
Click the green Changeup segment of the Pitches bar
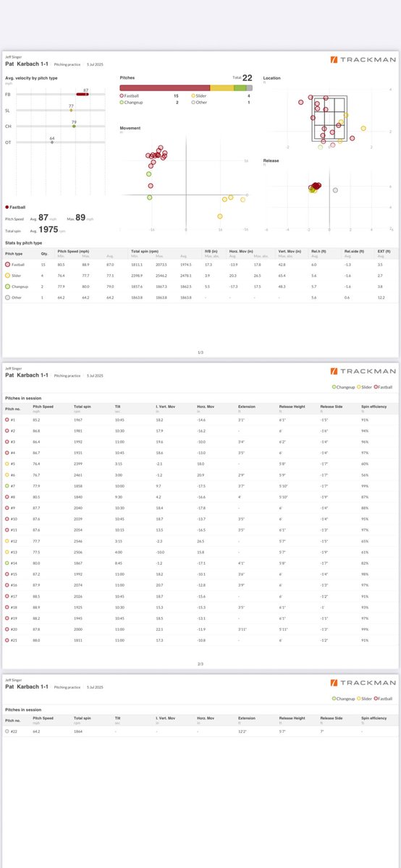[x=240, y=88]
